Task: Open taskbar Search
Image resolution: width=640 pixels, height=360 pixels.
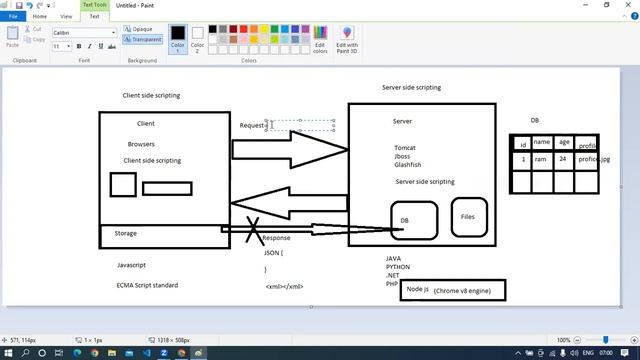Action: pos(25,353)
